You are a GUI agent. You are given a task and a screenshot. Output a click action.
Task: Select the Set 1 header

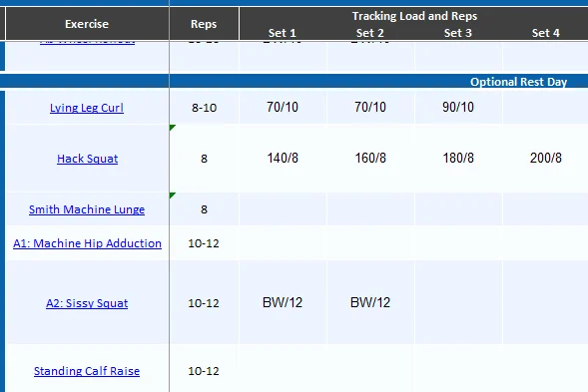pyautogui.click(x=283, y=33)
